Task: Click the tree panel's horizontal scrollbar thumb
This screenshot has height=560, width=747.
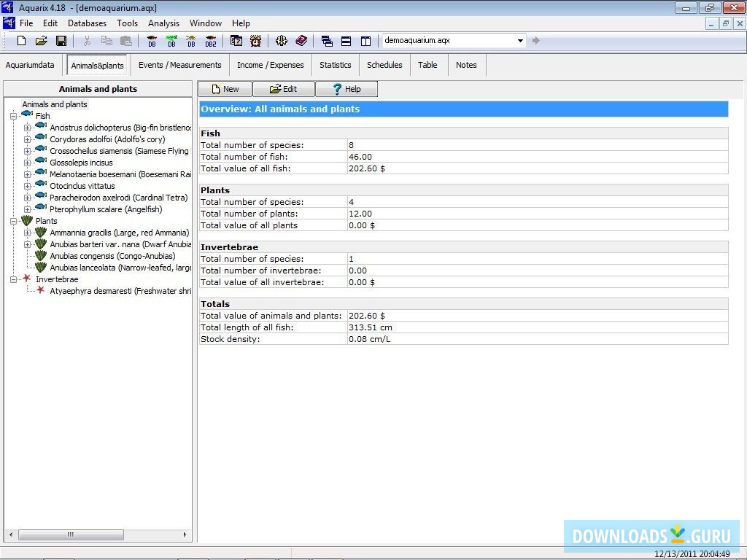Action: [x=70, y=534]
